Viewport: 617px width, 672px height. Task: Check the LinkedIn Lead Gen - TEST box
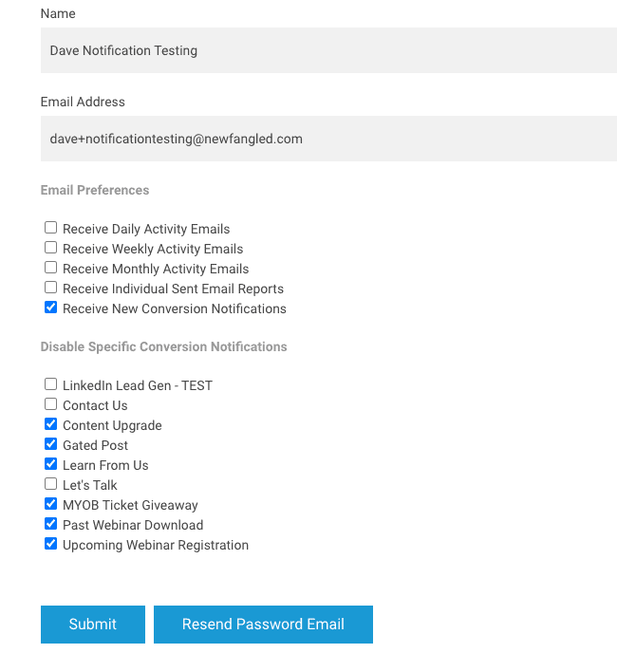(50, 384)
